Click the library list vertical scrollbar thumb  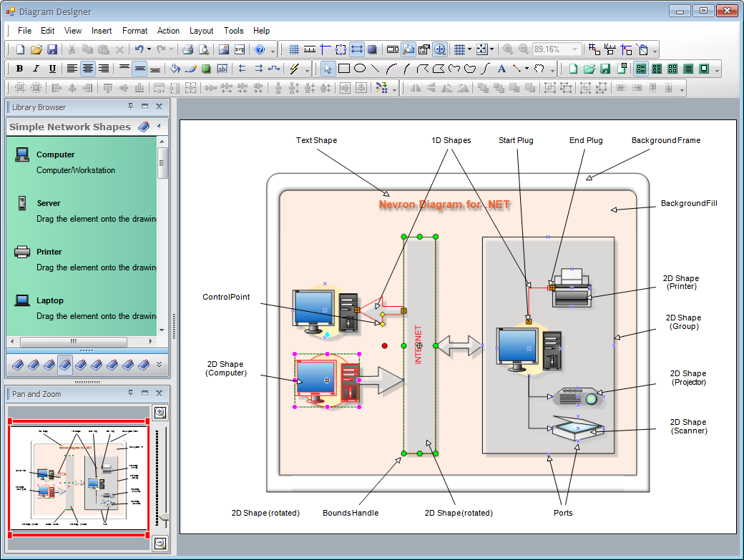click(x=162, y=162)
